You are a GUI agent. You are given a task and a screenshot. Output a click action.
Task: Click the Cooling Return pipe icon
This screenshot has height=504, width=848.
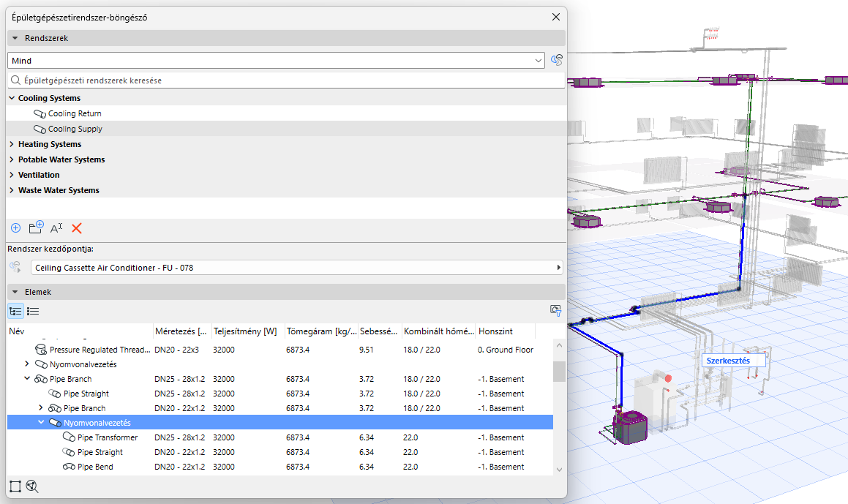[x=40, y=113]
